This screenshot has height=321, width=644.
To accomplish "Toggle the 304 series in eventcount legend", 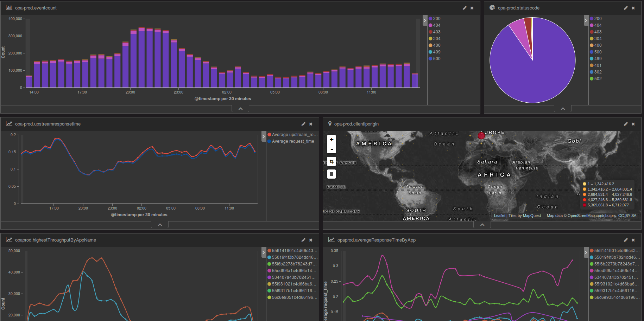I will (435, 39).
